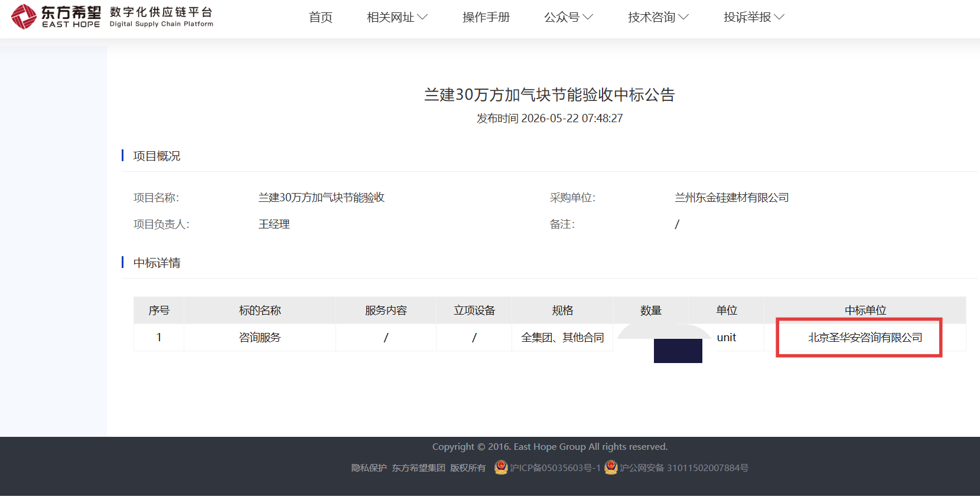Viewport: 980px width, 500px height.
Task: Click the 沪公网安备 31011502007884号 link
Action: coord(684,468)
